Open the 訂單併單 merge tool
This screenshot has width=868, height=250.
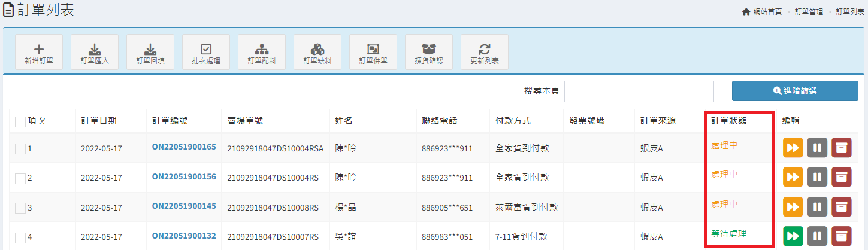[373, 52]
